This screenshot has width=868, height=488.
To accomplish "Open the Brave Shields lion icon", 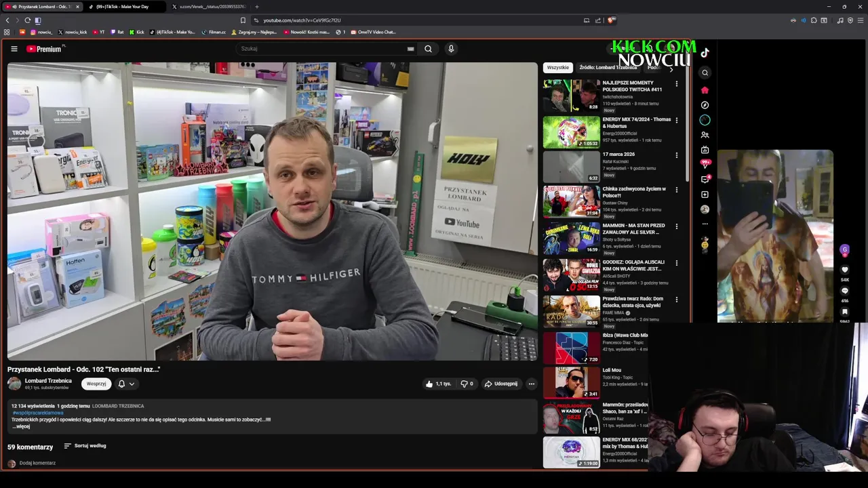I will 612,20.
